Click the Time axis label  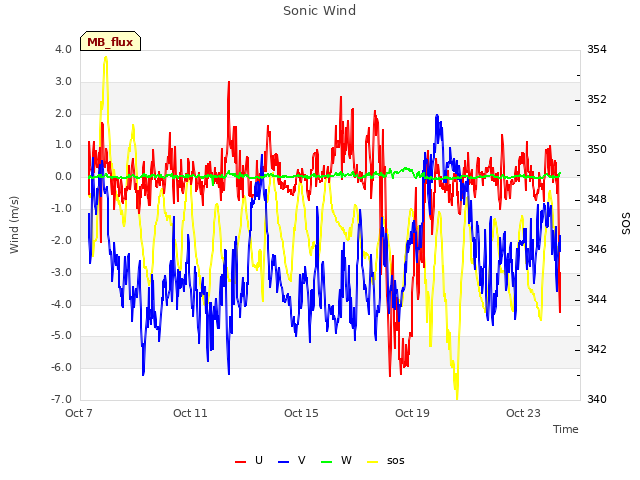[566, 429]
